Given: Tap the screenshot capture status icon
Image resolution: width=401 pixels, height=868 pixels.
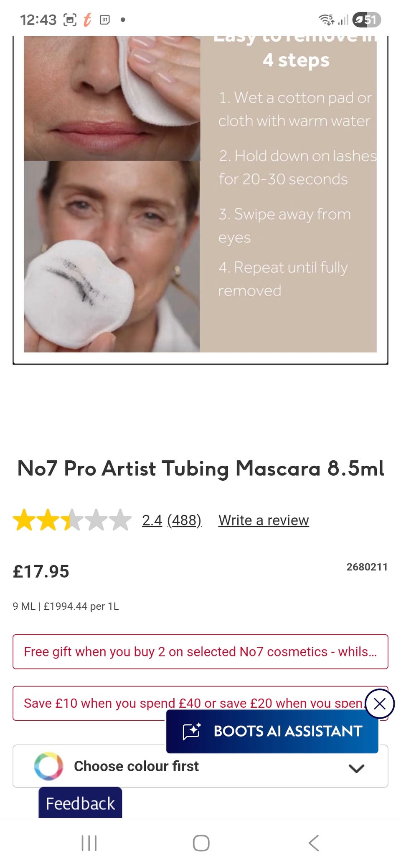Looking at the screenshot, I should pos(70,20).
